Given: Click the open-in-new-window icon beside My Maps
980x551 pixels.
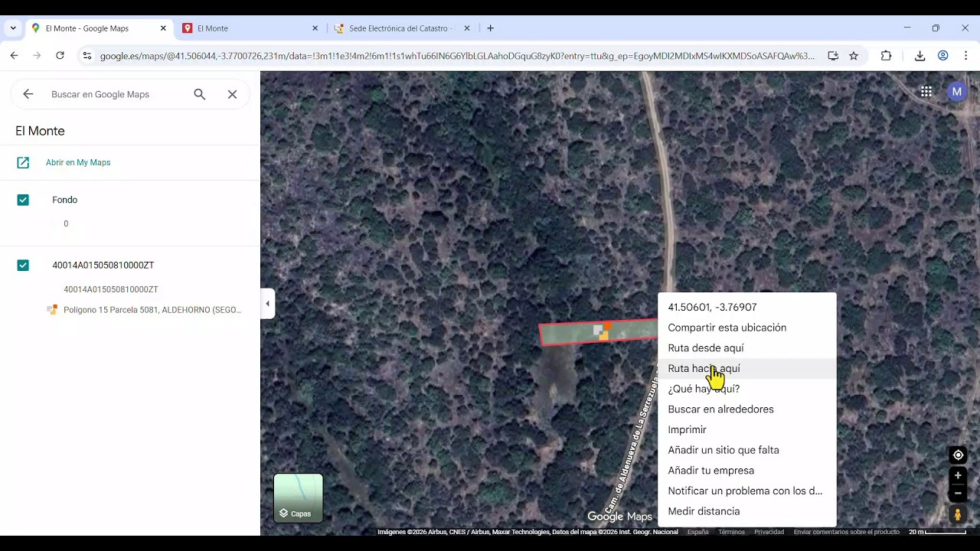Looking at the screenshot, I should pyautogui.click(x=23, y=162).
